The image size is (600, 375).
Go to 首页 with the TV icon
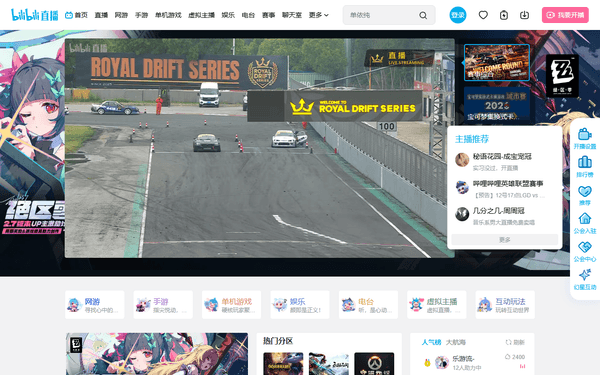76,15
